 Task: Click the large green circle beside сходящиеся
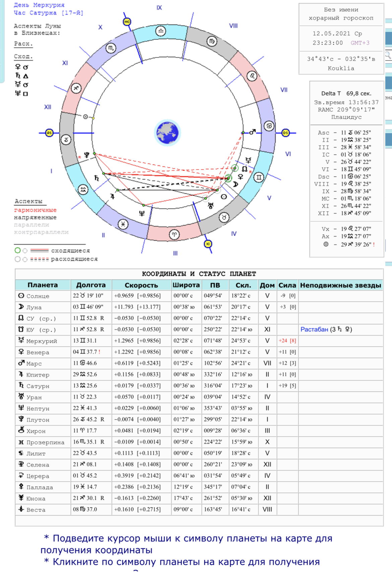18,250
